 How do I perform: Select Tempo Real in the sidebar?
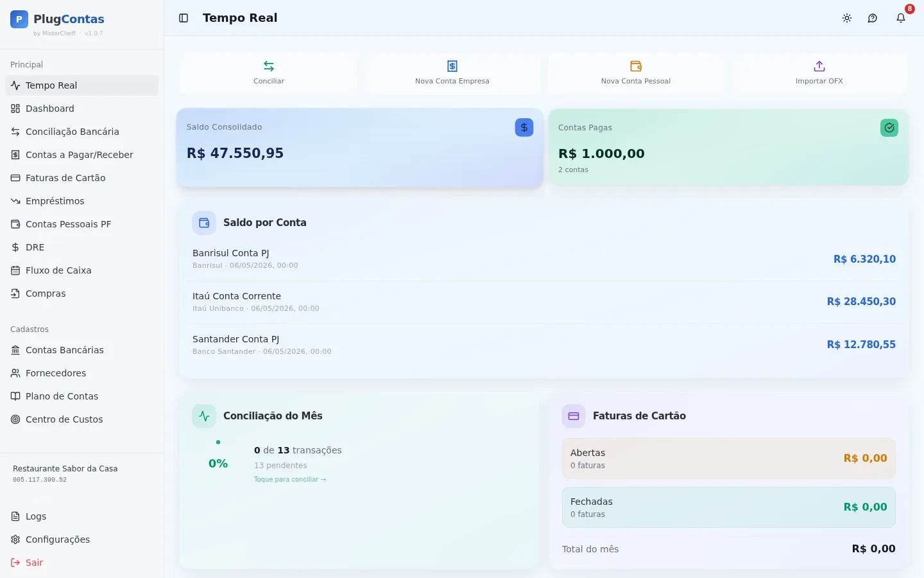point(82,85)
